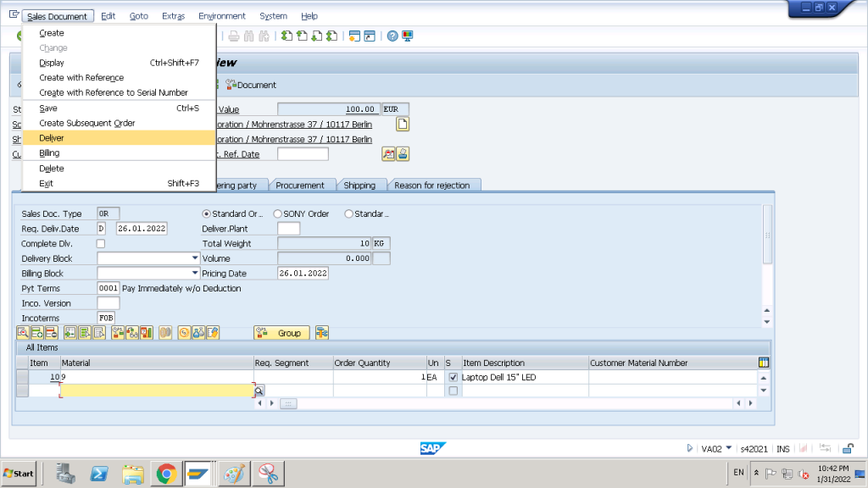Screen dimensions: 868x488
Task: Click the Windows Start button
Action: (19, 474)
